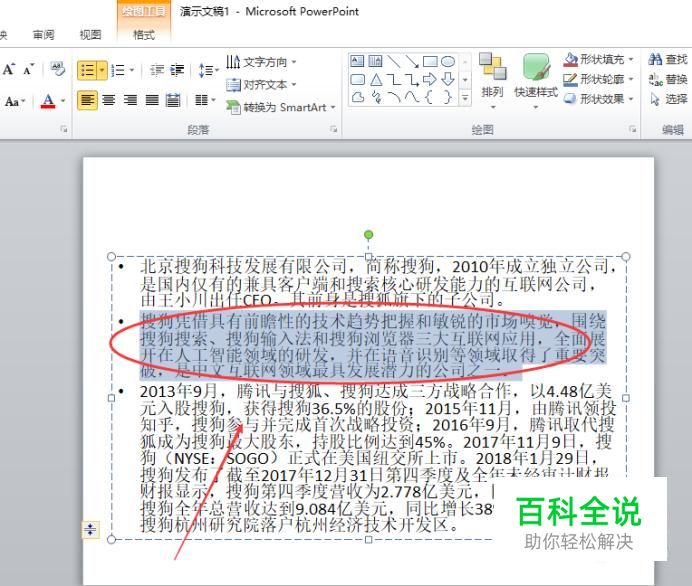Move down one row in shapes gallery
Viewport: 692px width, 586px height.
(x=465, y=79)
